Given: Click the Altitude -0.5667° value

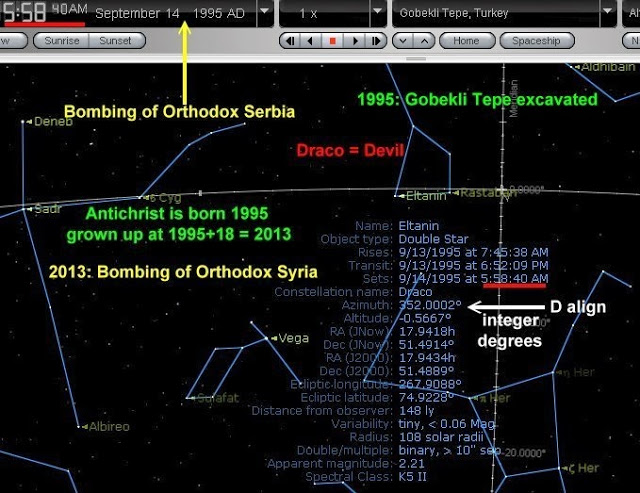Looking at the screenshot, I should [x=425, y=318].
